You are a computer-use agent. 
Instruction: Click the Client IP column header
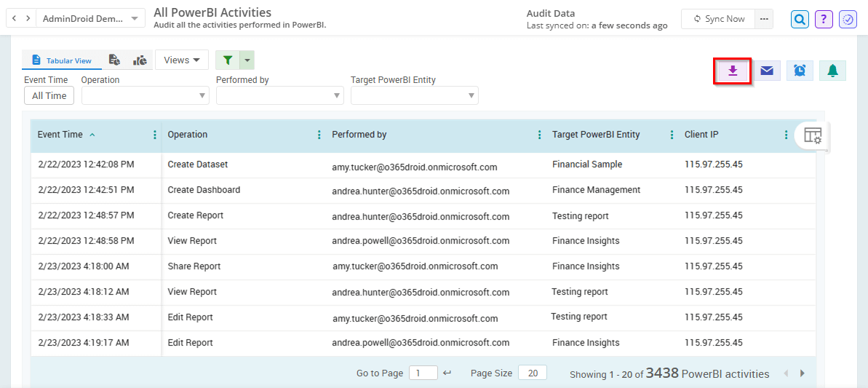point(702,135)
